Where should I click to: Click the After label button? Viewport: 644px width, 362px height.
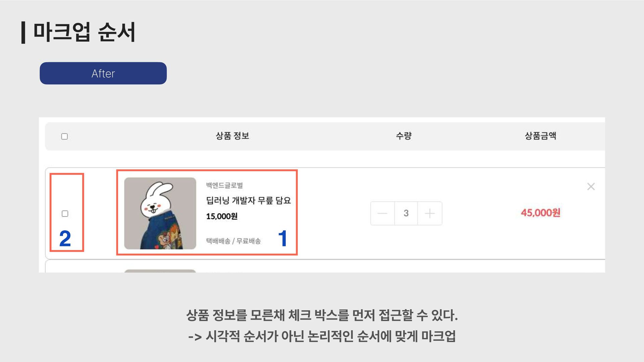[x=103, y=73]
